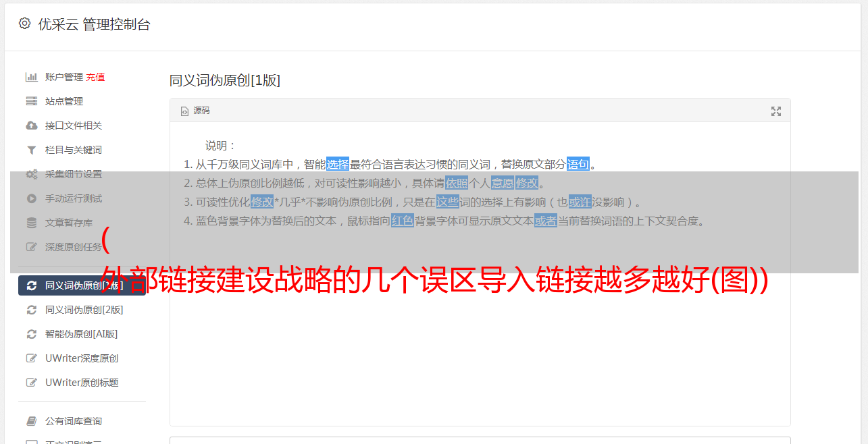The width and height of the screenshot is (868, 444).
Task: Open UWriter原创标题 sidebar entry
Action: tap(82, 383)
